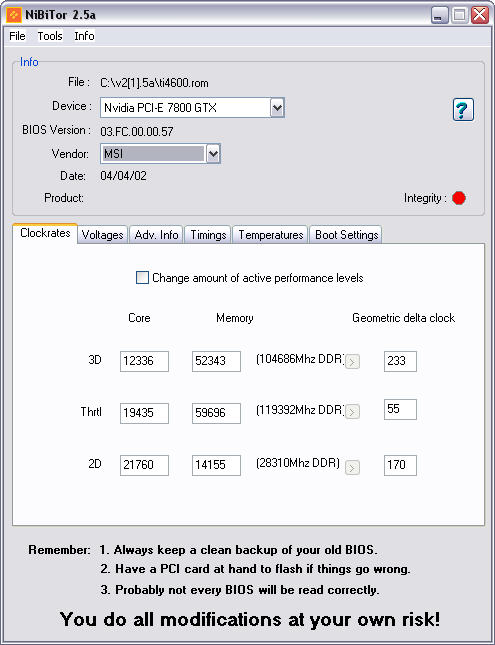Close the NiBiTor window
The image size is (495, 645).
480,15
